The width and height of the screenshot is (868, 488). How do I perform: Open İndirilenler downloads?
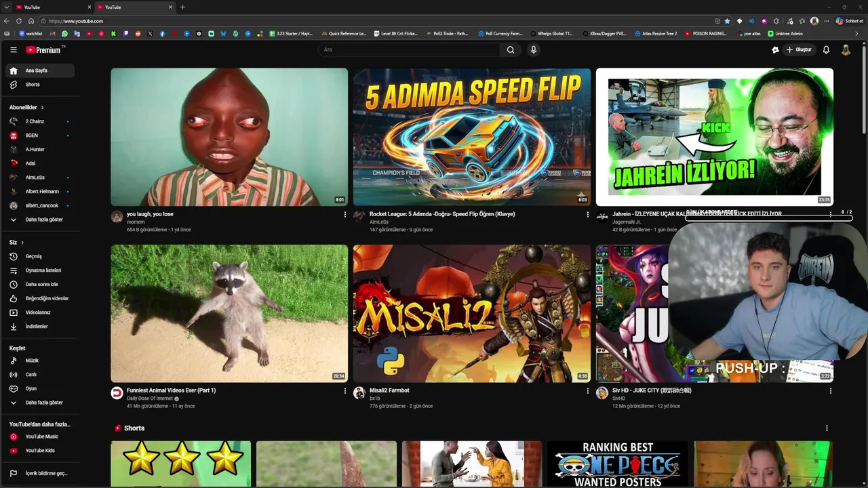pos(40,326)
